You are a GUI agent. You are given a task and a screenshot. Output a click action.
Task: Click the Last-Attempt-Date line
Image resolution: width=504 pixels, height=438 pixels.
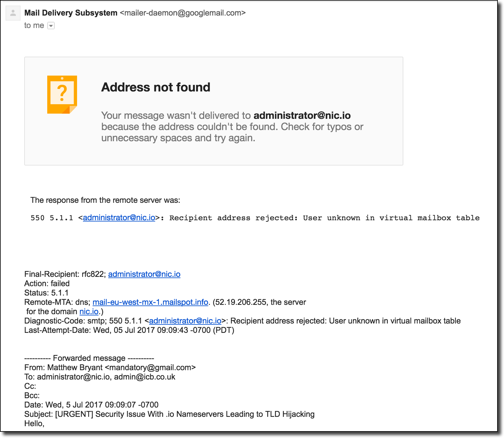tap(129, 330)
